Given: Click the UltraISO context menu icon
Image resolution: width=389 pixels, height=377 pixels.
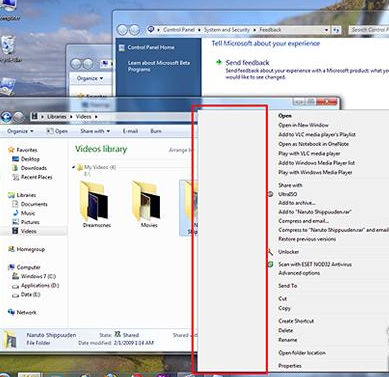Looking at the screenshot, I should pos(271,194).
